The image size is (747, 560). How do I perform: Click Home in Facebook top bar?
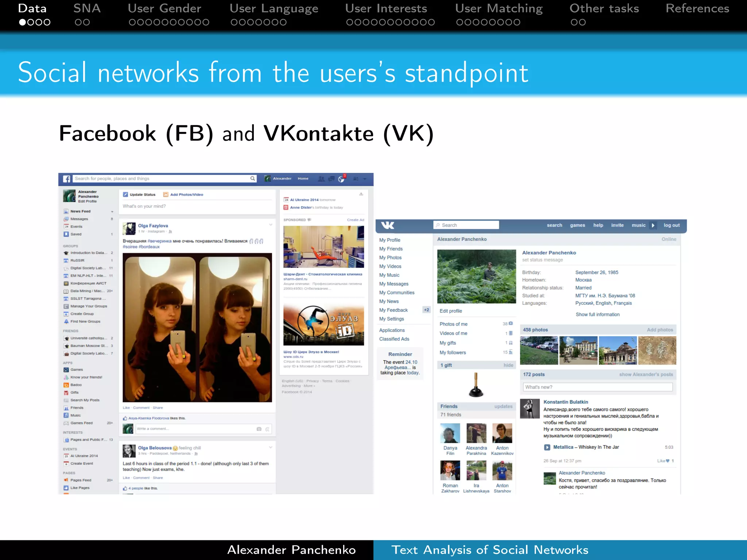[303, 179]
